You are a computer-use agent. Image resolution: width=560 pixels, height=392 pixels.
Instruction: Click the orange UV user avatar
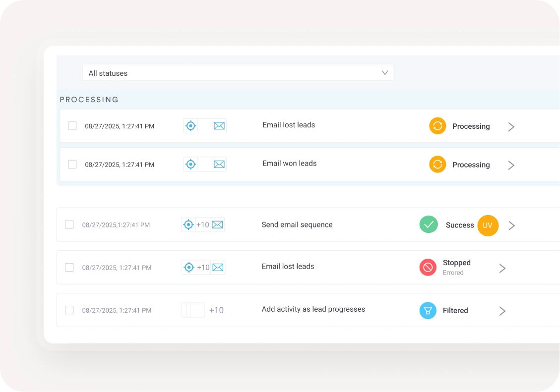[x=488, y=225]
